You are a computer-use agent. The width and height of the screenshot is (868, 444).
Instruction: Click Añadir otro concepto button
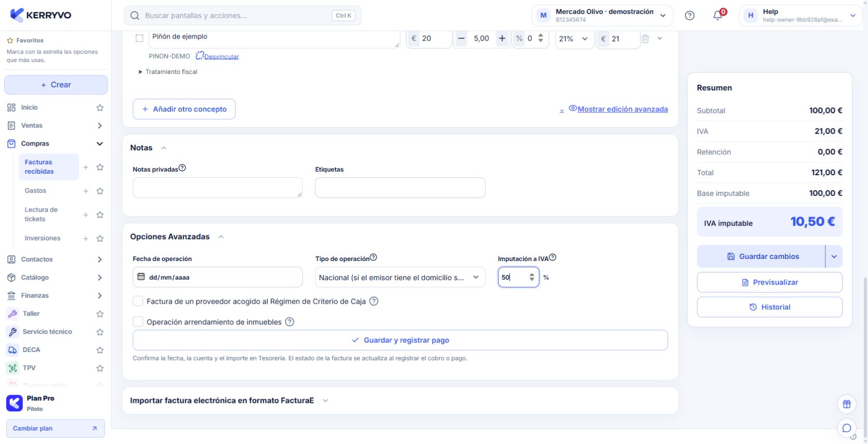184,109
